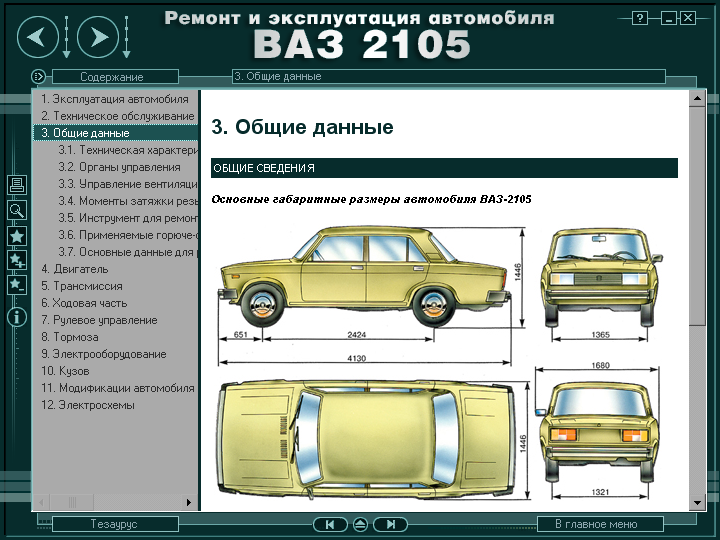Go back with the left arrow circle button
Screen dimensions: 720x540
[38, 37]
